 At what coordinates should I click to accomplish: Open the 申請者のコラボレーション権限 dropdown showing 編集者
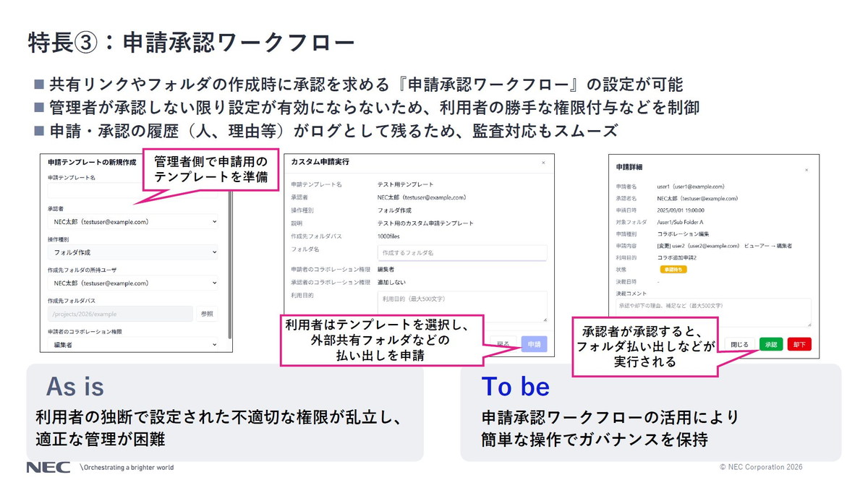tap(135, 345)
